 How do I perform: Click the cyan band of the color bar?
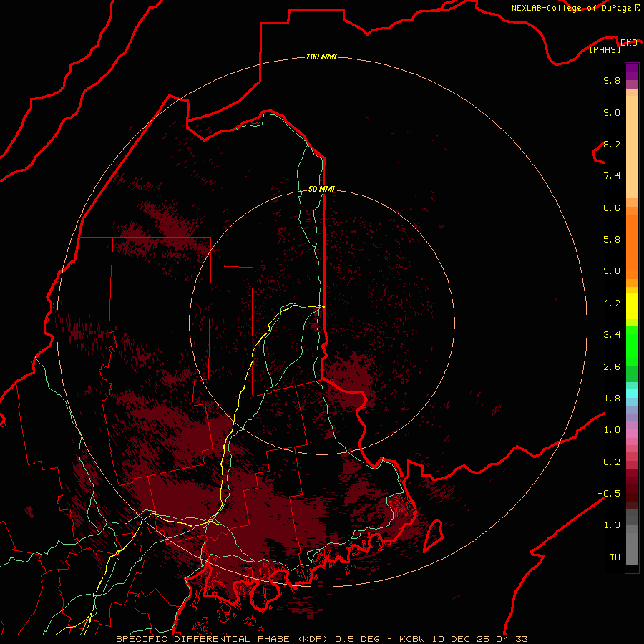pos(632,394)
